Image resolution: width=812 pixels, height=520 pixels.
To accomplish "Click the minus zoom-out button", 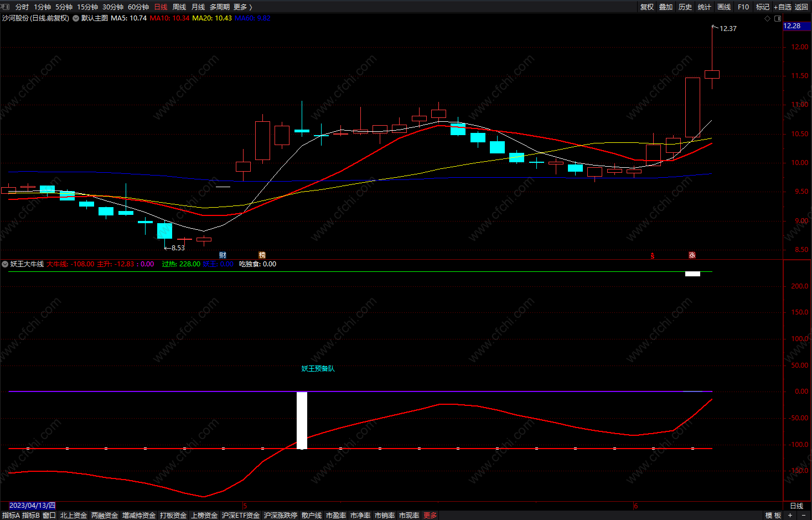I will pos(804,516).
